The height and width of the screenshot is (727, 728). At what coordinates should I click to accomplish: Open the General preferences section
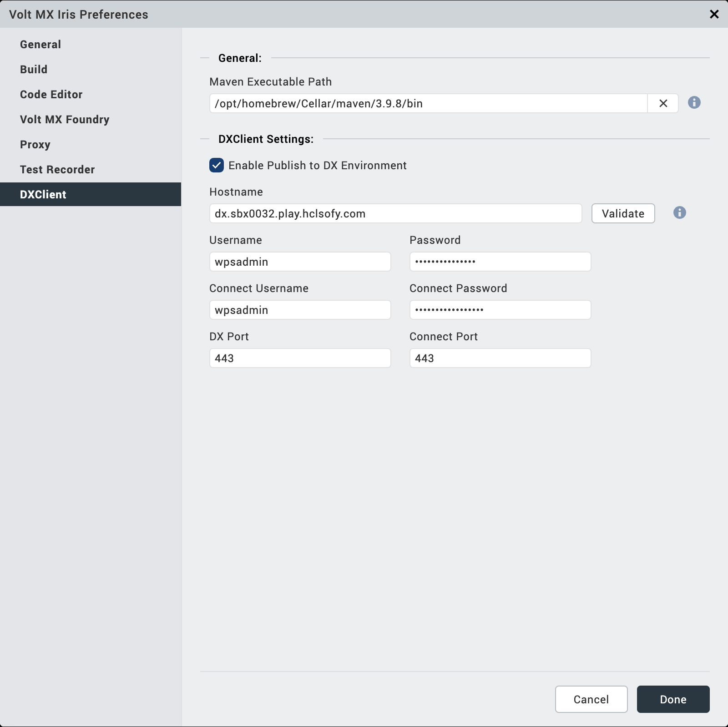tap(91, 44)
